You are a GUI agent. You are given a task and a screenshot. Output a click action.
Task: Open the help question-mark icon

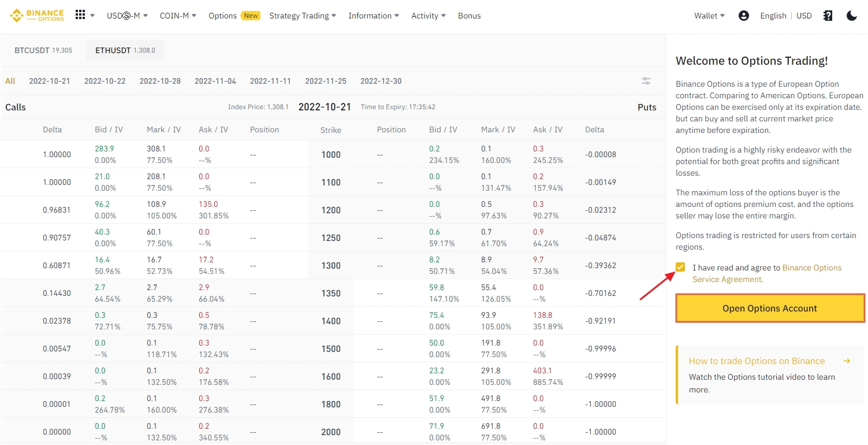click(x=828, y=16)
